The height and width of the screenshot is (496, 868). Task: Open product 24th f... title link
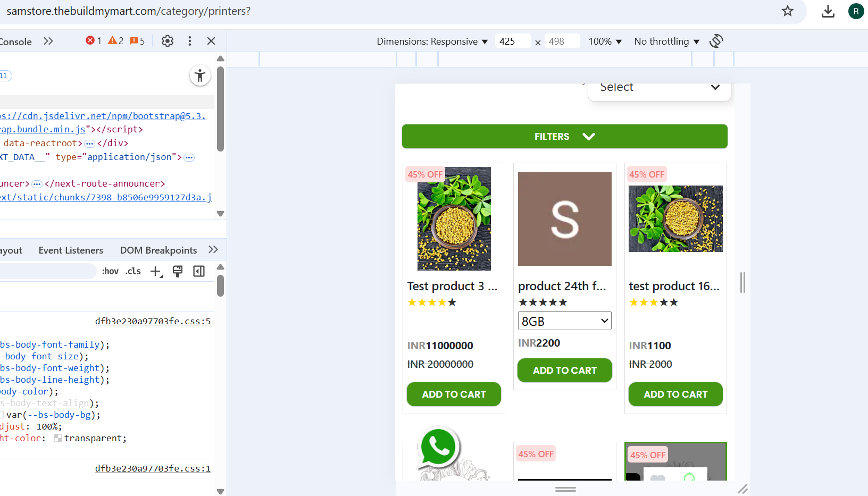(562, 286)
